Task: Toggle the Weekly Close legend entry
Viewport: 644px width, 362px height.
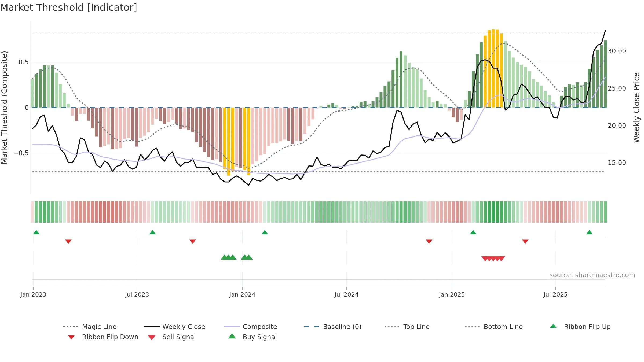Action: click(174, 327)
